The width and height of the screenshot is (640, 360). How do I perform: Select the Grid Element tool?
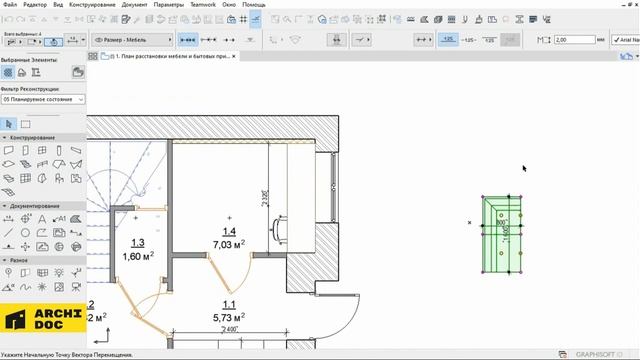[8, 273]
